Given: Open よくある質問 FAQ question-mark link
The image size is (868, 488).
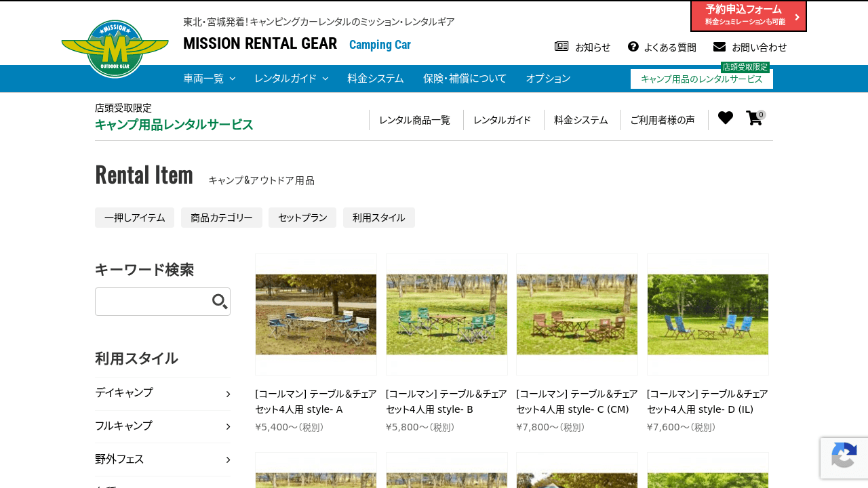Looking at the screenshot, I should click(662, 47).
